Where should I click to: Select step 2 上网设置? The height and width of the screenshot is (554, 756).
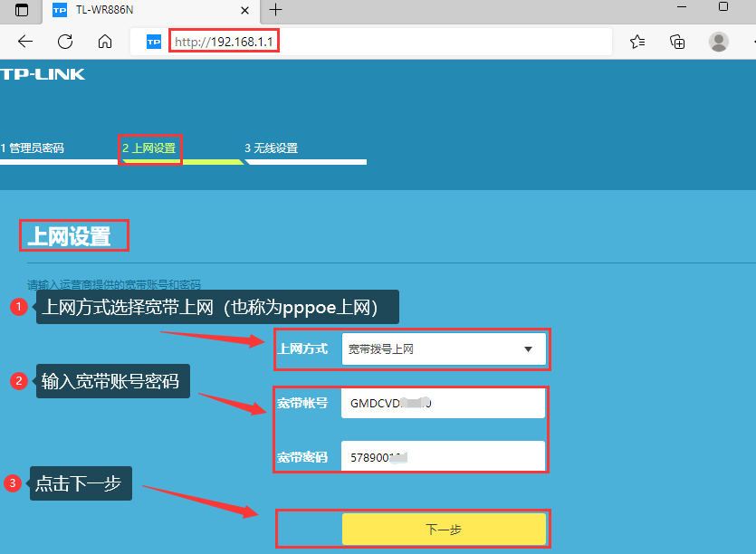149,148
